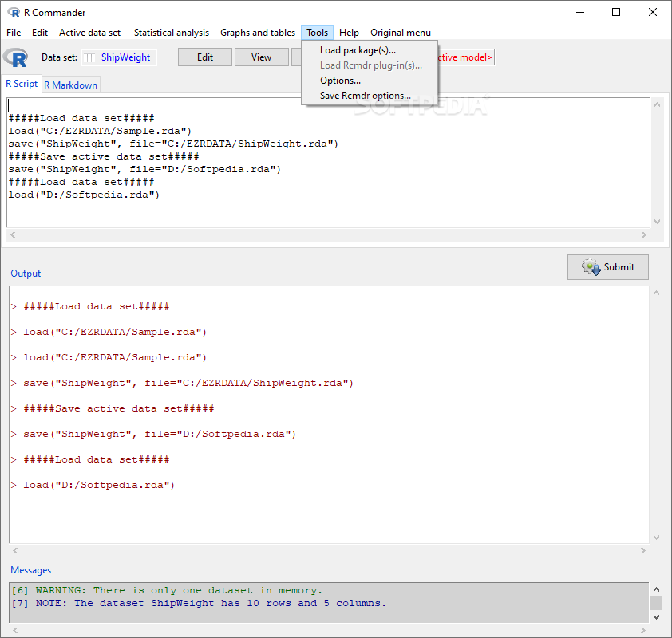Click Messages horizontal scrollbar right arrow

[x=642, y=630]
